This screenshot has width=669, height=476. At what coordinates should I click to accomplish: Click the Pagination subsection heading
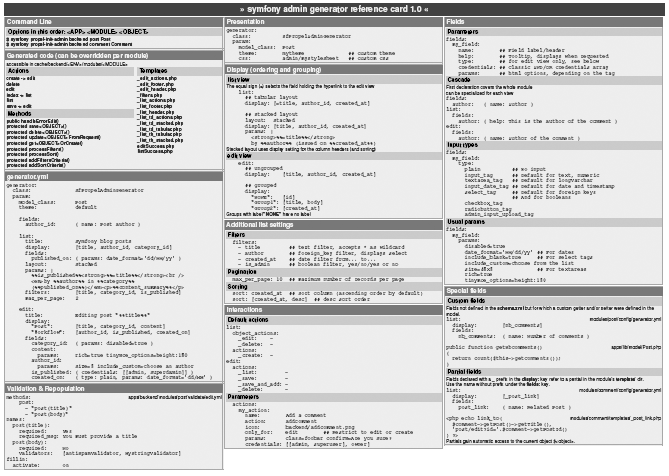point(243,270)
